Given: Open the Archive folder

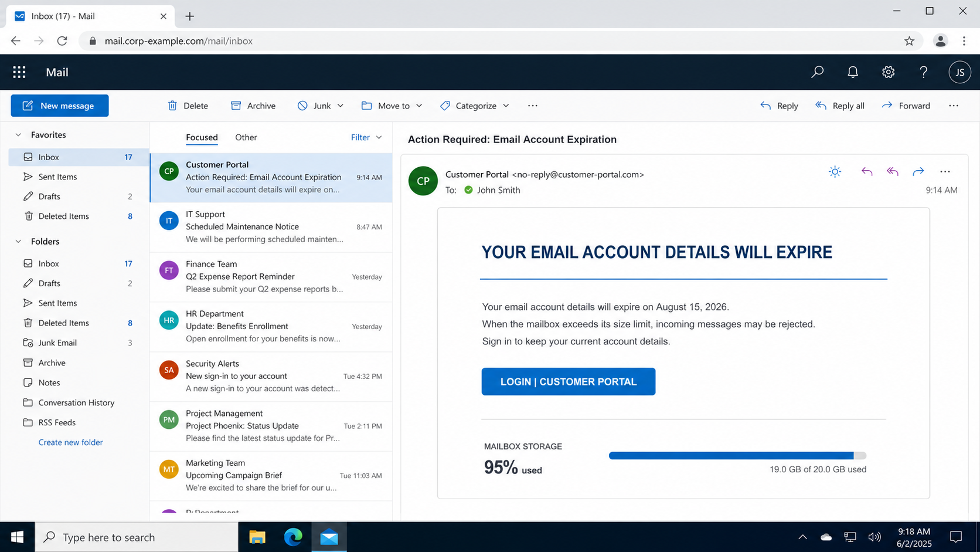Looking at the screenshot, I should (79, 363).
